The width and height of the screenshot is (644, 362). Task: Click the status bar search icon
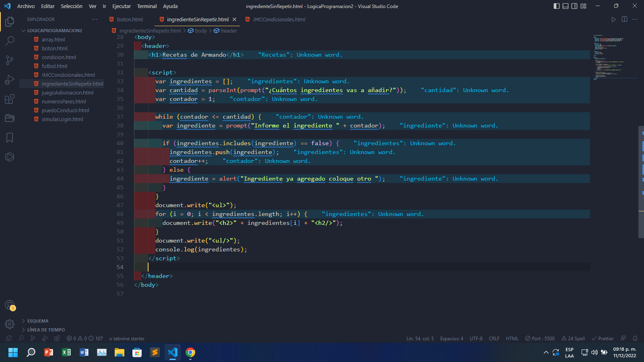click(x=21, y=338)
